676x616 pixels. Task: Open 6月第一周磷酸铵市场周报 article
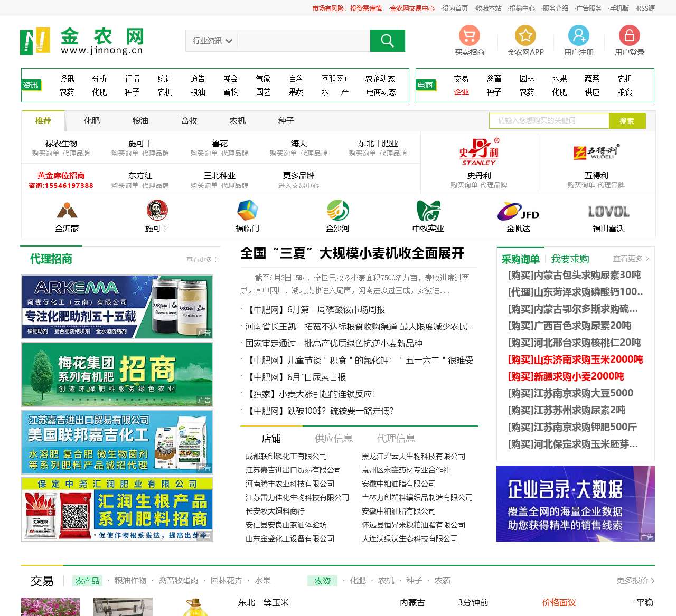coord(315,310)
